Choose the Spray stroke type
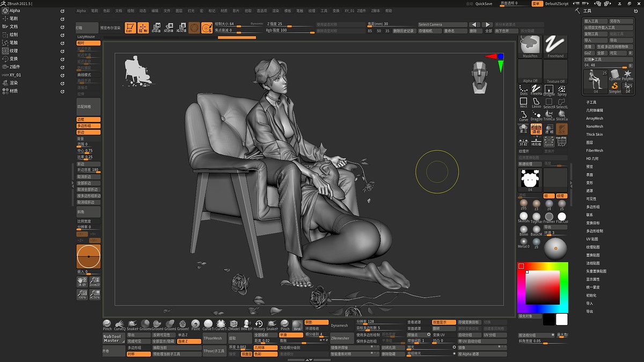Image resolution: width=644 pixels, height=362 pixels. (562, 90)
